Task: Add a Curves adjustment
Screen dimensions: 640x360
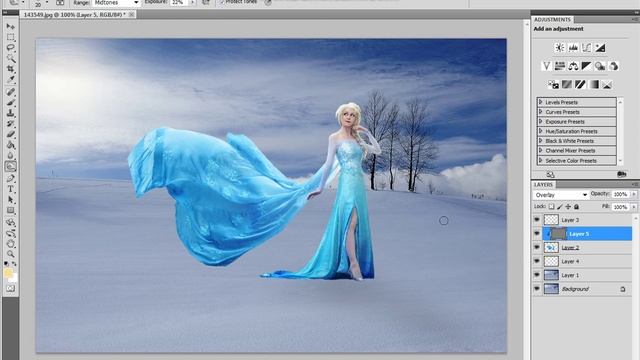Action: click(x=587, y=48)
